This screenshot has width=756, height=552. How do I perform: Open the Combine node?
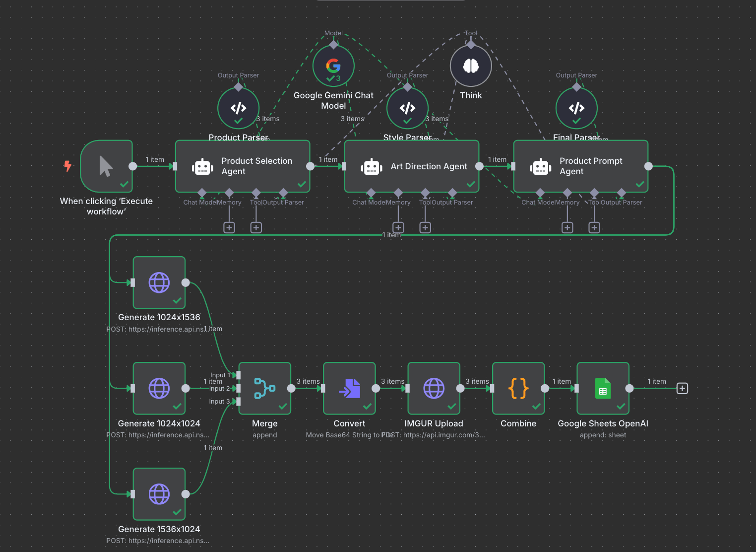coord(518,389)
